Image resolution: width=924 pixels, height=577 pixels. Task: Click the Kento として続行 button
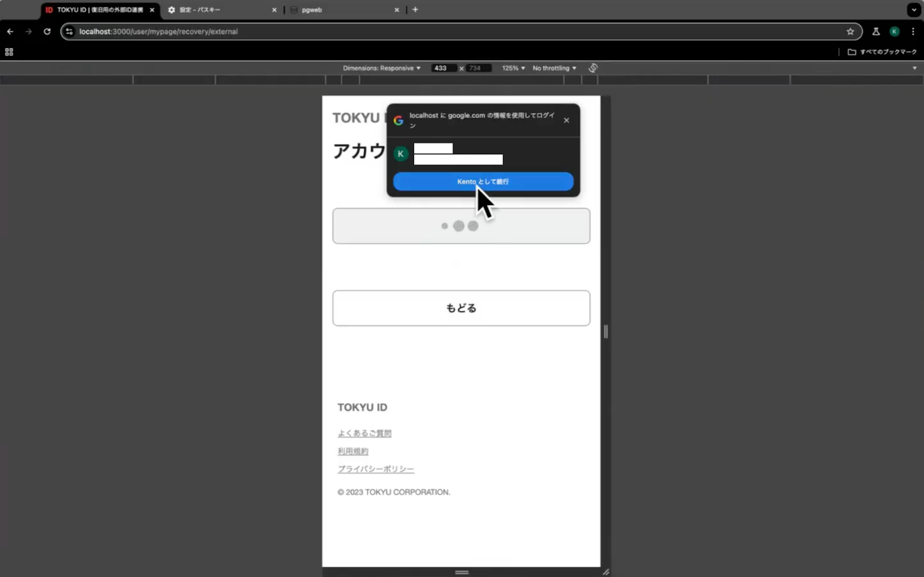coord(483,181)
